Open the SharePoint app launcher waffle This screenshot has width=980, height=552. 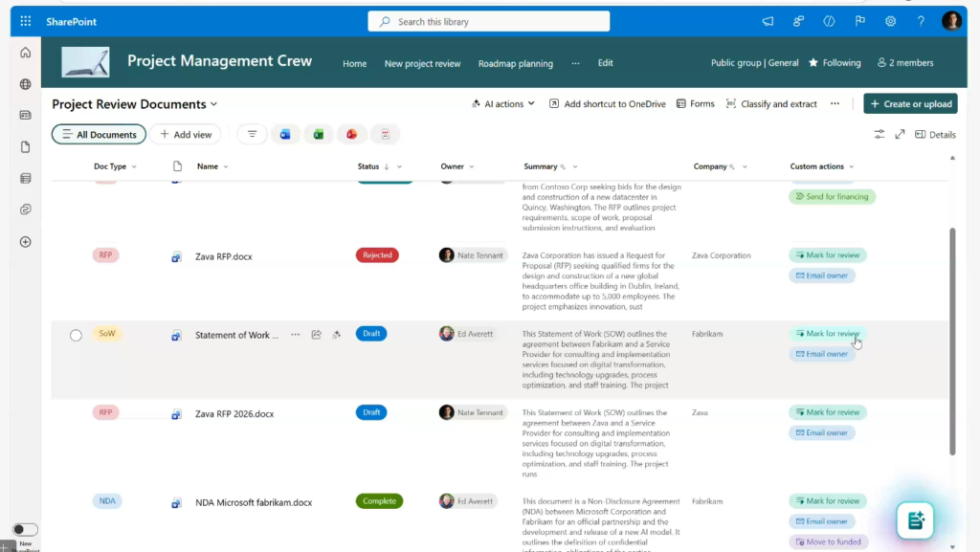pyautogui.click(x=25, y=21)
